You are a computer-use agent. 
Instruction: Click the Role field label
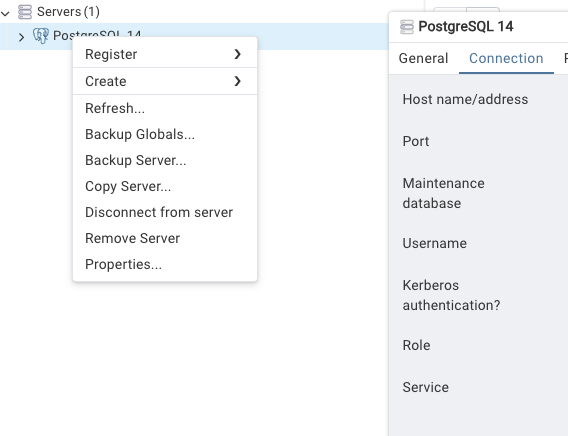click(x=416, y=345)
